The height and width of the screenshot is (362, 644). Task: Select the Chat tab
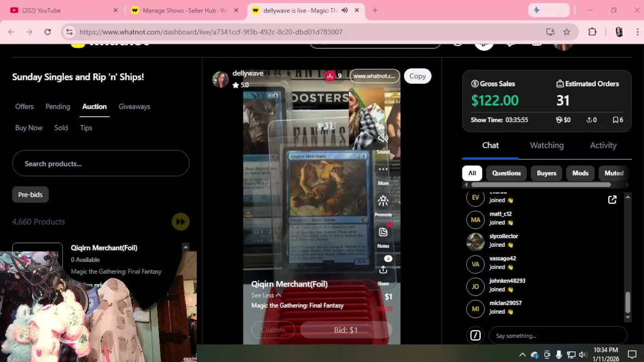pos(491,145)
